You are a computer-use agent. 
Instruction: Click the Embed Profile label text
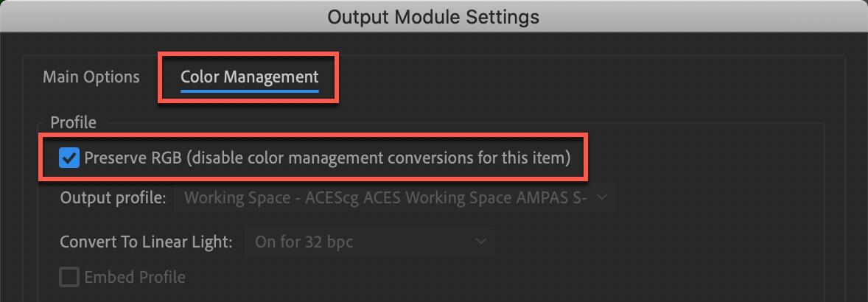135,277
